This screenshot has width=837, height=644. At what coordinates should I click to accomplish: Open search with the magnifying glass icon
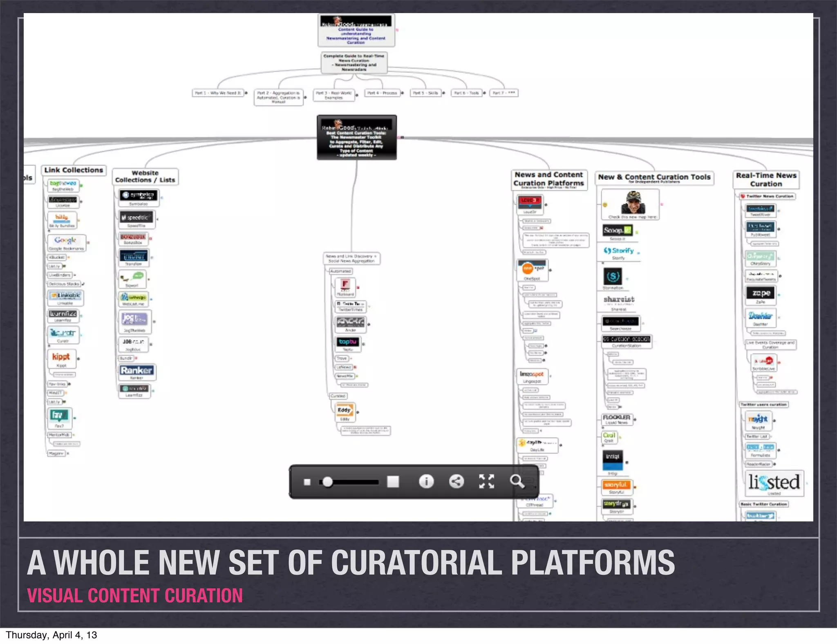pyautogui.click(x=517, y=481)
